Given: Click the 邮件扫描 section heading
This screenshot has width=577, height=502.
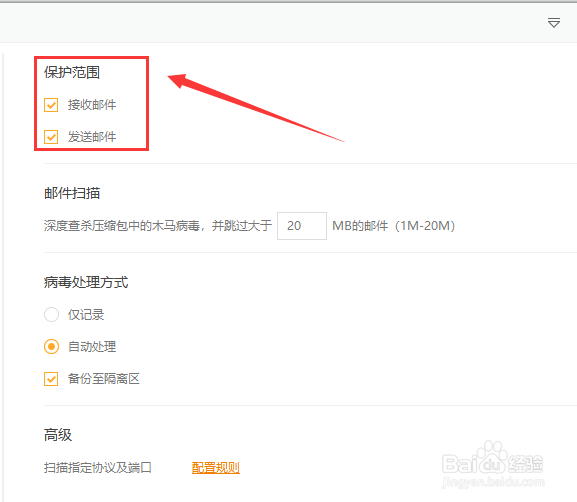Looking at the screenshot, I should tap(72, 193).
